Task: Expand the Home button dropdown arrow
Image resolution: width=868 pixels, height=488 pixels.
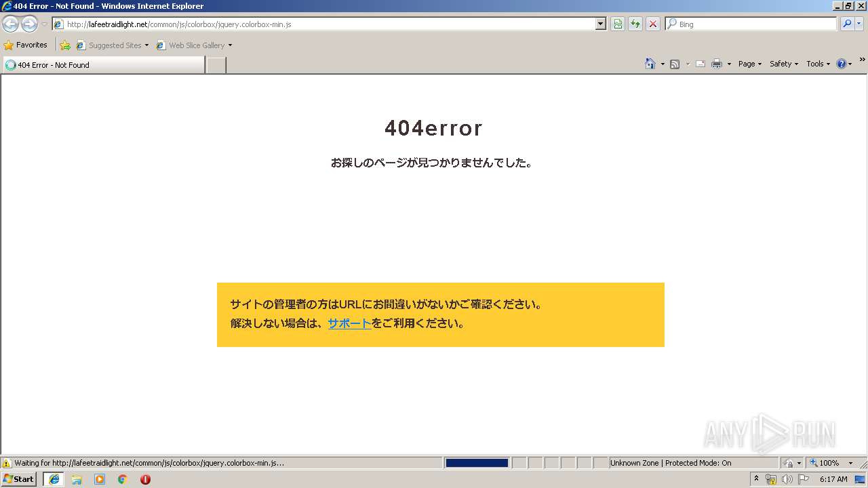Action: click(x=663, y=64)
